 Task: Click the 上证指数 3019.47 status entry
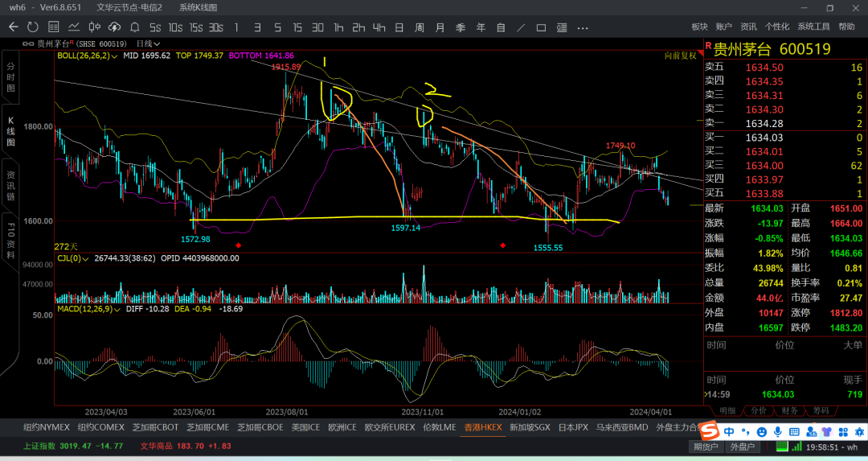click(73, 446)
